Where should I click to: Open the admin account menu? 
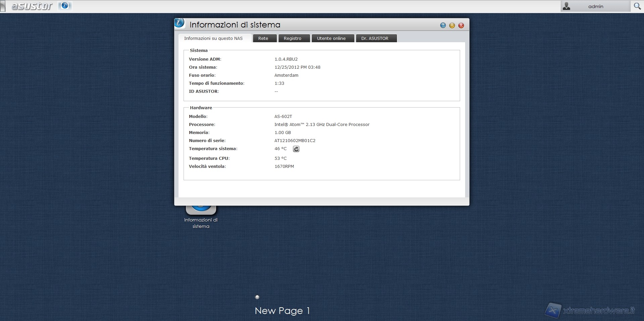click(x=595, y=6)
